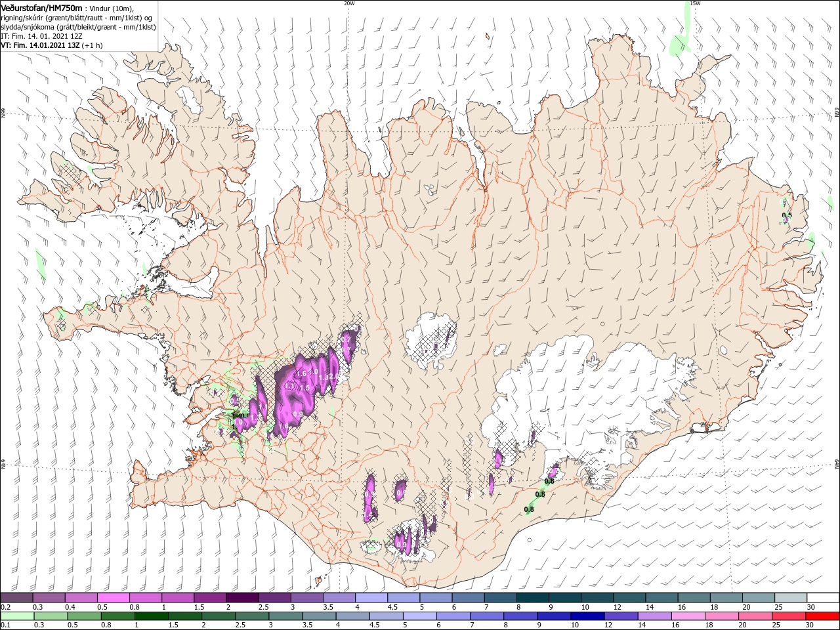Pick the light pink 16 swatch in lower row
Image resolution: width=840 pixels, height=630 pixels.
[688, 616]
